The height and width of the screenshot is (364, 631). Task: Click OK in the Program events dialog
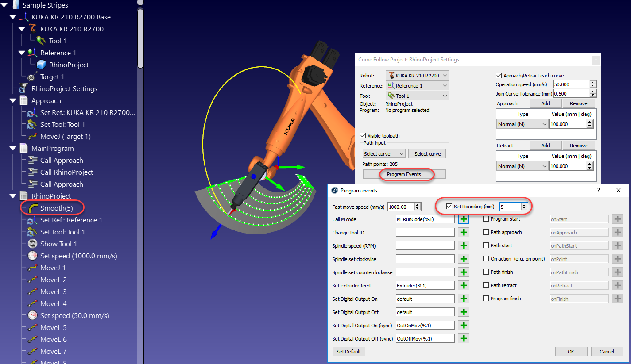pyautogui.click(x=571, y=352)
